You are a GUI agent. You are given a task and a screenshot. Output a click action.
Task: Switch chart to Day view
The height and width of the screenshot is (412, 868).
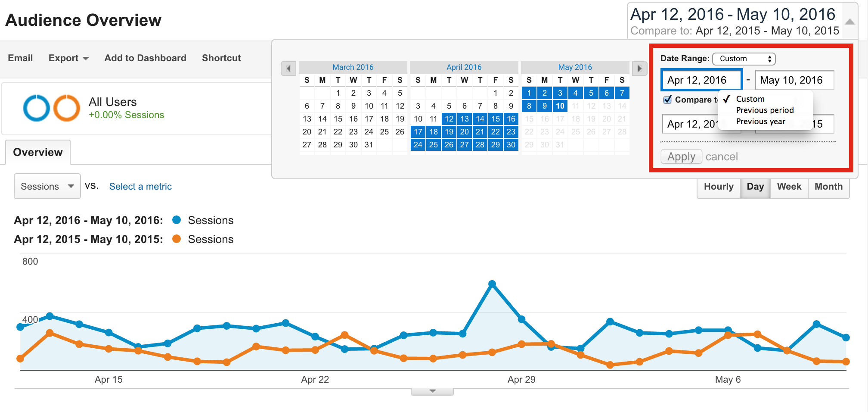tap(755, 187)
